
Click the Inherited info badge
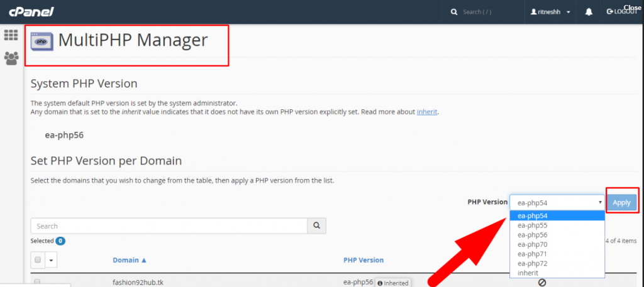[392, 283]
